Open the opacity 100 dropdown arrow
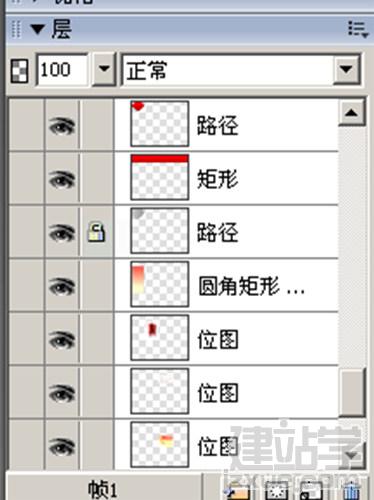 (x=104, y=69)
